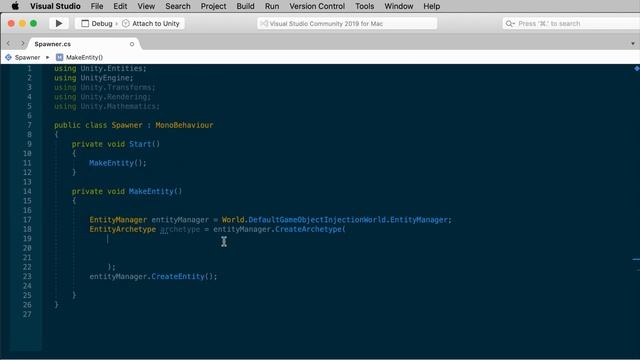Click the search input field

coord(571,24)
